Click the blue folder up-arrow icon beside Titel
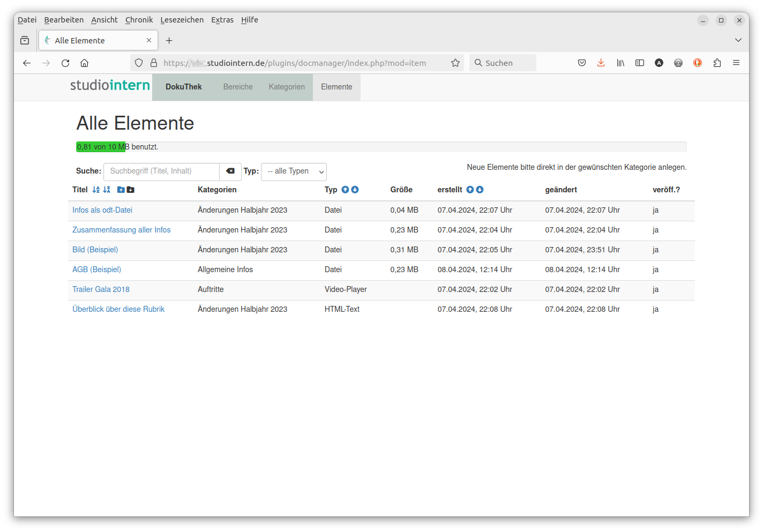This screenshot has width=763, height=532. tap(121, 190)
